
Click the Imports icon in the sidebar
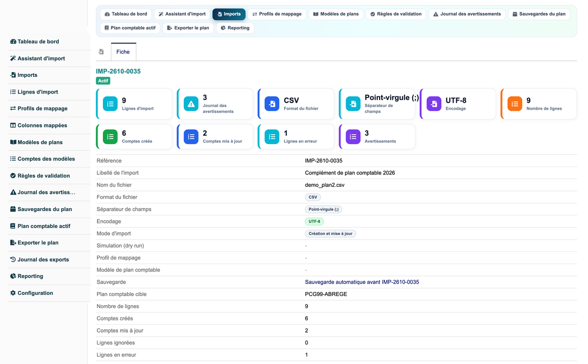point(13,75)
